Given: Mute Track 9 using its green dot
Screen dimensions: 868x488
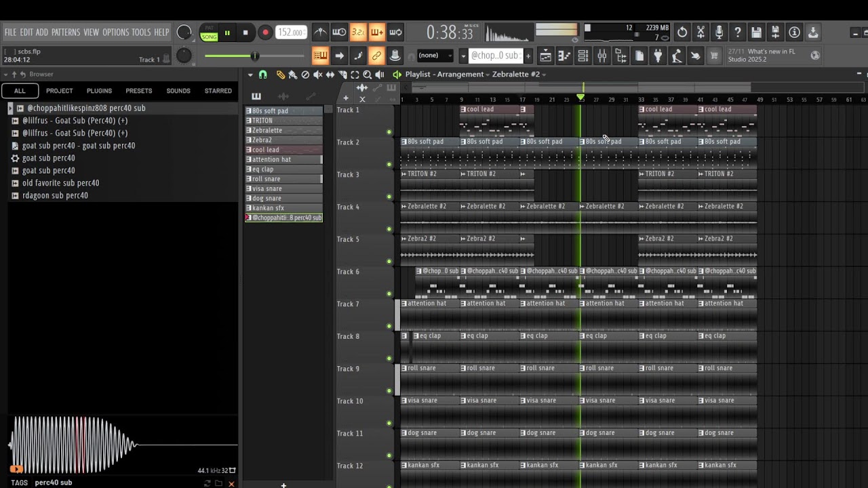Looking at the screenshot, I should [389, 391].
